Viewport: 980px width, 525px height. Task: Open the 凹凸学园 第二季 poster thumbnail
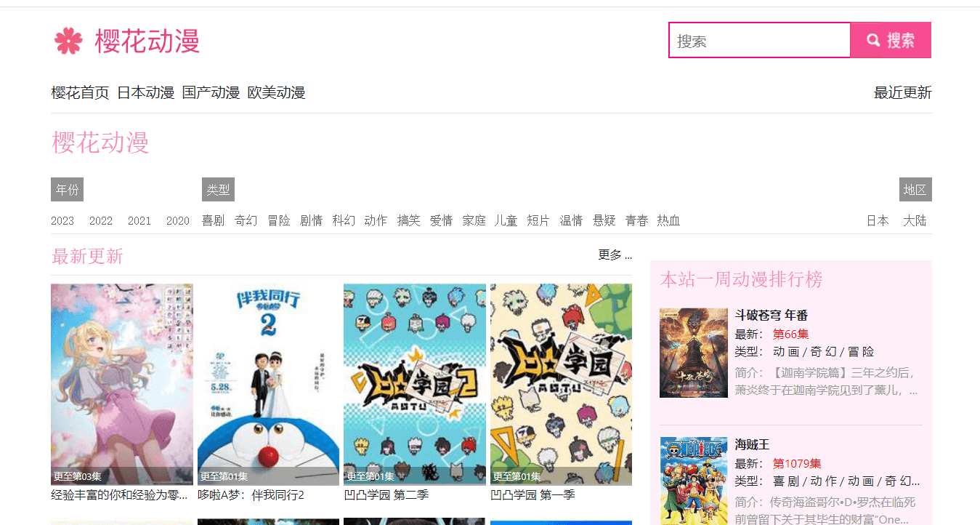point(415,384)
